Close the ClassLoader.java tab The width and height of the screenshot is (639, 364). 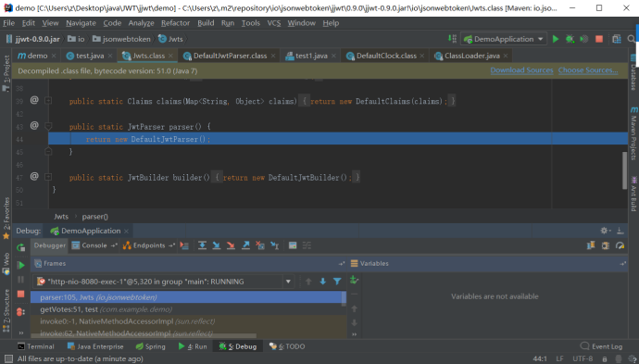pyautogui.click(x=506, y=56)
